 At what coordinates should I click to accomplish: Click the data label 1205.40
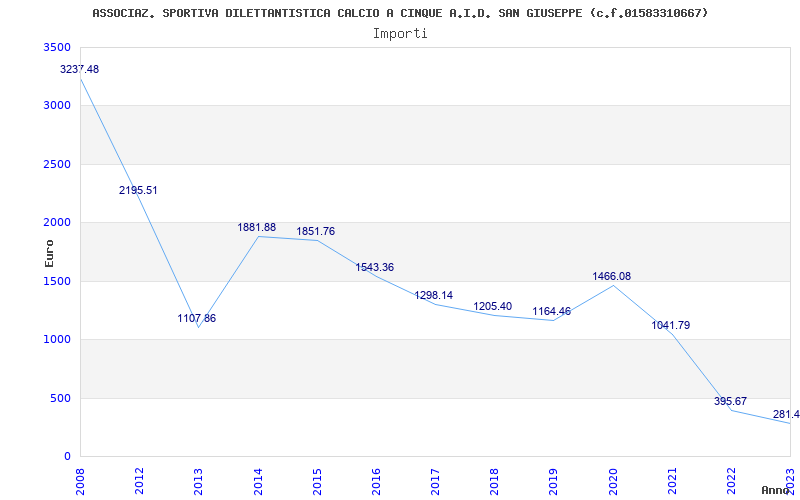point(493,307)
